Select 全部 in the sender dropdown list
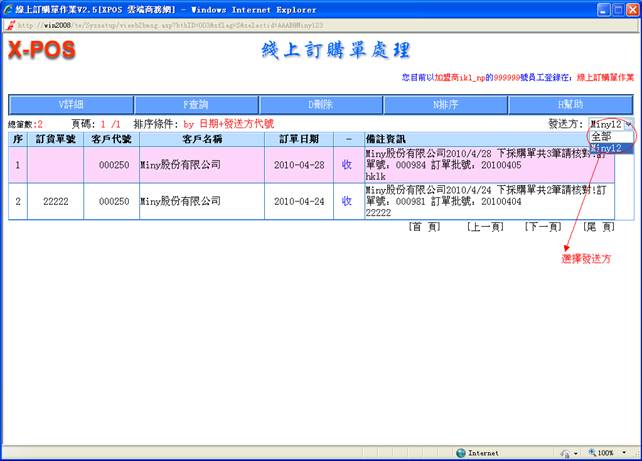The image size is (642, 461). (602, 136)
